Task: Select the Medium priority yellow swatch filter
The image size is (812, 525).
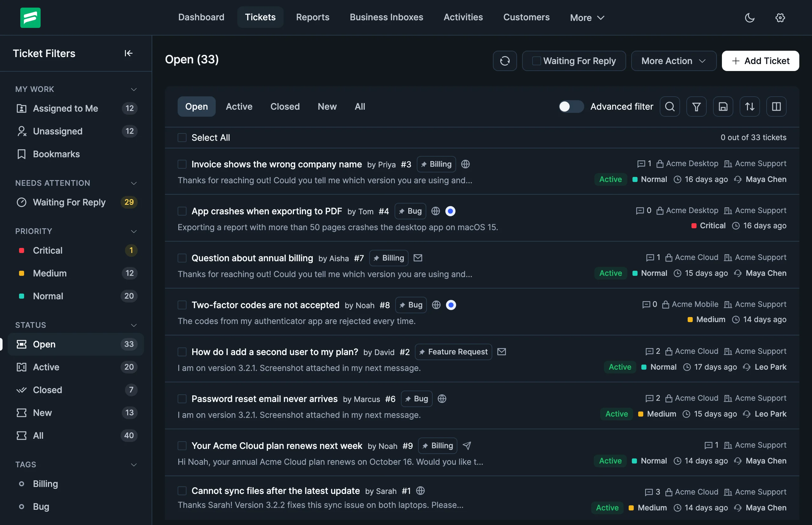Action: [x=22, y=273]
